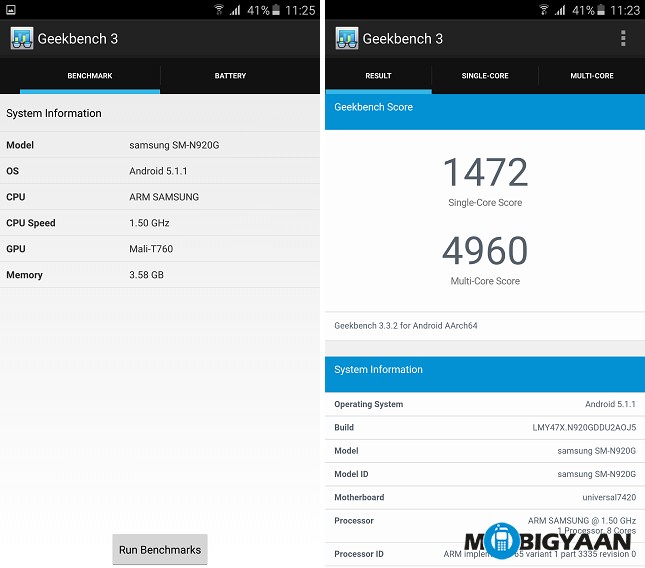Image resolution: width=645 pixels, height=568 pixels.
Task: Tap the Motherboard row 'universal7420'
Action: click(x=485, y=497)
